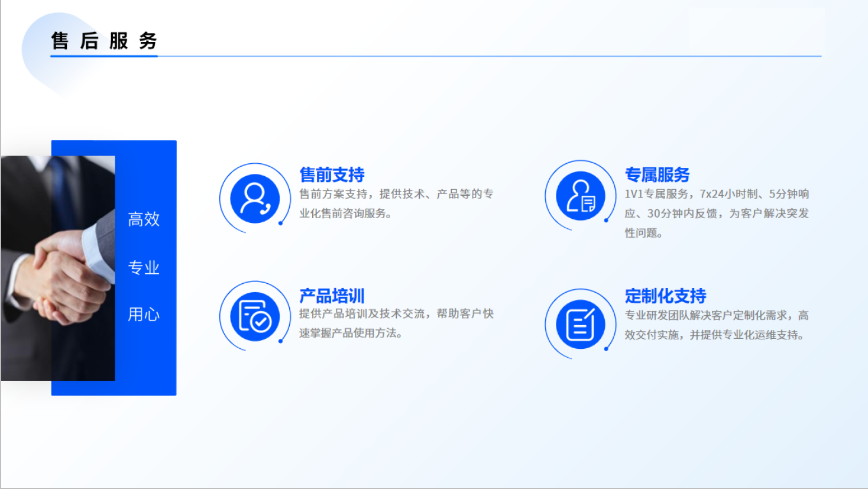Click the blue underline beneath the title
This screenshot has height=489, width=868.
104,56
